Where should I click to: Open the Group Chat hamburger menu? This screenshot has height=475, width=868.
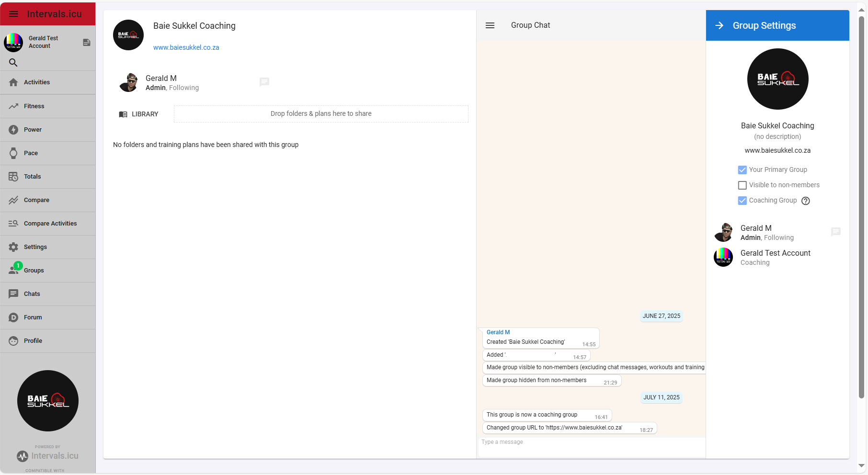point(490,25)
